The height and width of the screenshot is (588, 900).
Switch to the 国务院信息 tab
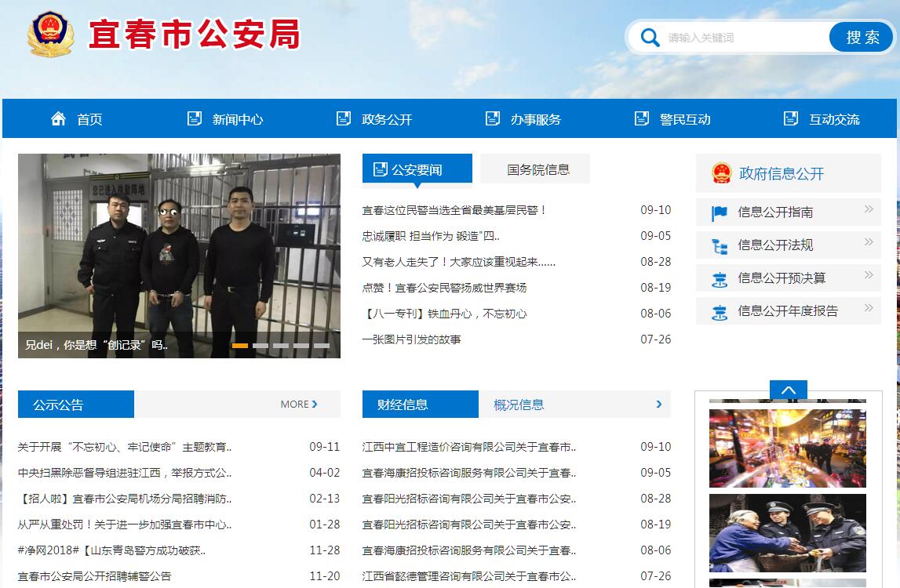537,169
